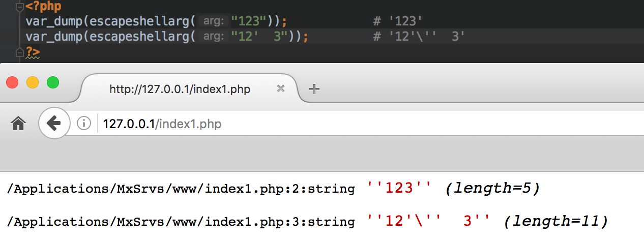Toggle the fold marker beside the ?> tag
644x241 pixels.
point(19,51)
